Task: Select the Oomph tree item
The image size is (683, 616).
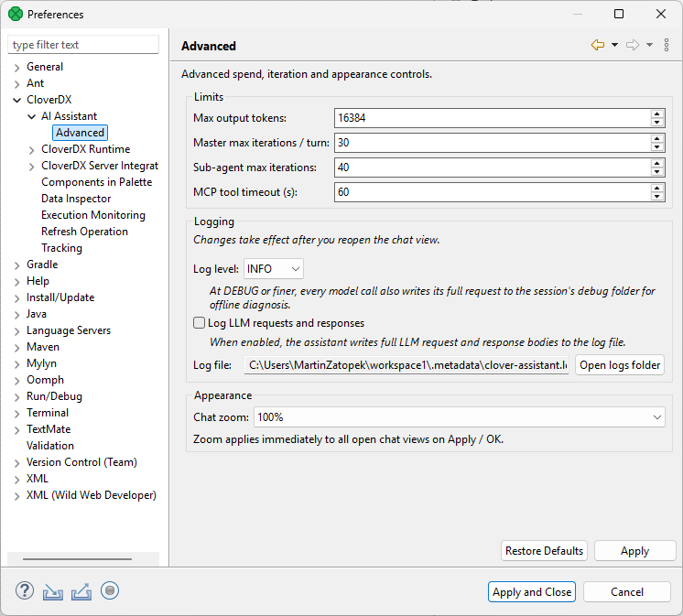Action: [45, 380]
